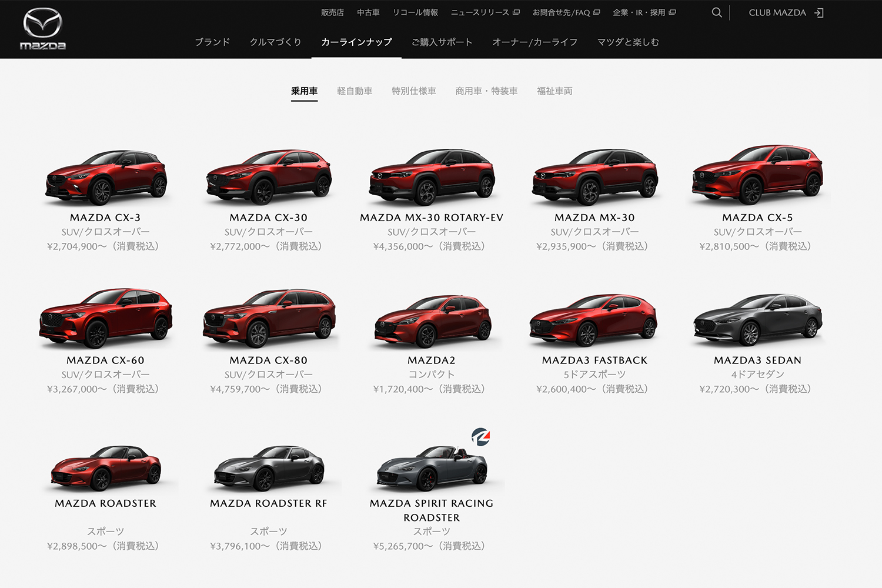Screen dimensions: 882x588
Task: Open the オーナー/カーライフ menu
Action: (534, 42)
